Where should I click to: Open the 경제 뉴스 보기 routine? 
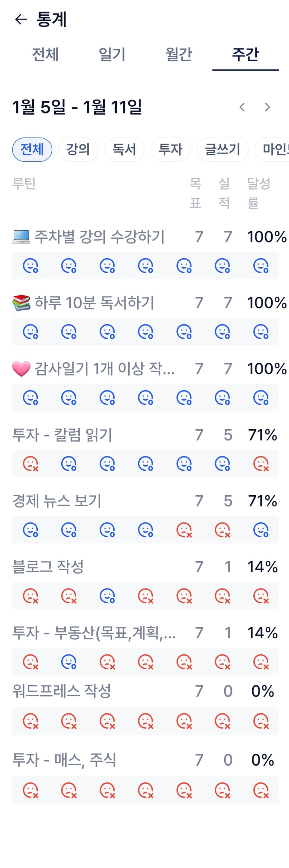[x=57, y=501]
